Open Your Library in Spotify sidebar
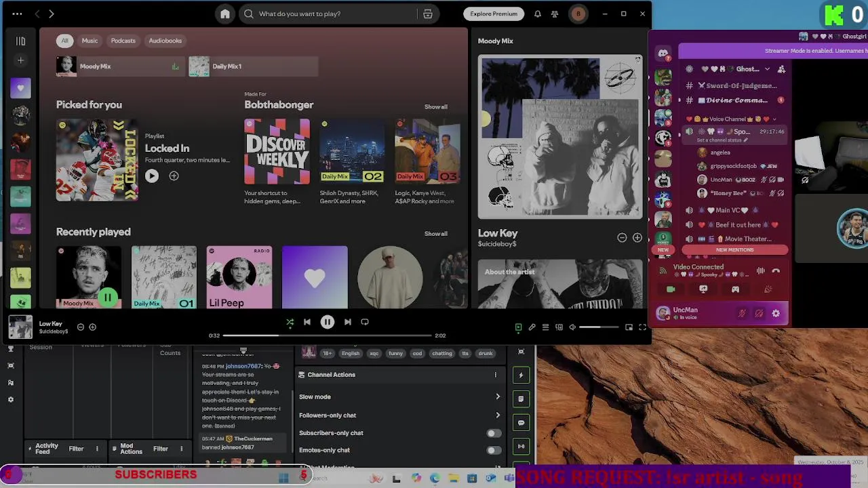Screen dimensions: 868x488 click(20, 41)
